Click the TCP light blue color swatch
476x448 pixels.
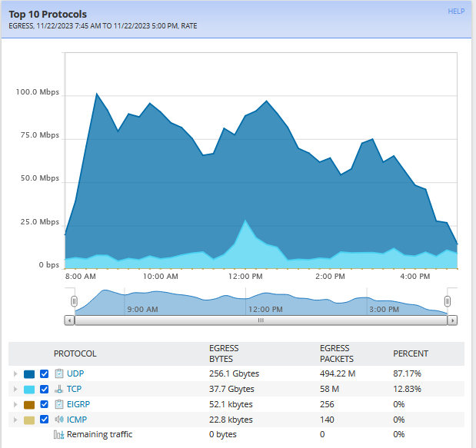click(x=29, y=390)
